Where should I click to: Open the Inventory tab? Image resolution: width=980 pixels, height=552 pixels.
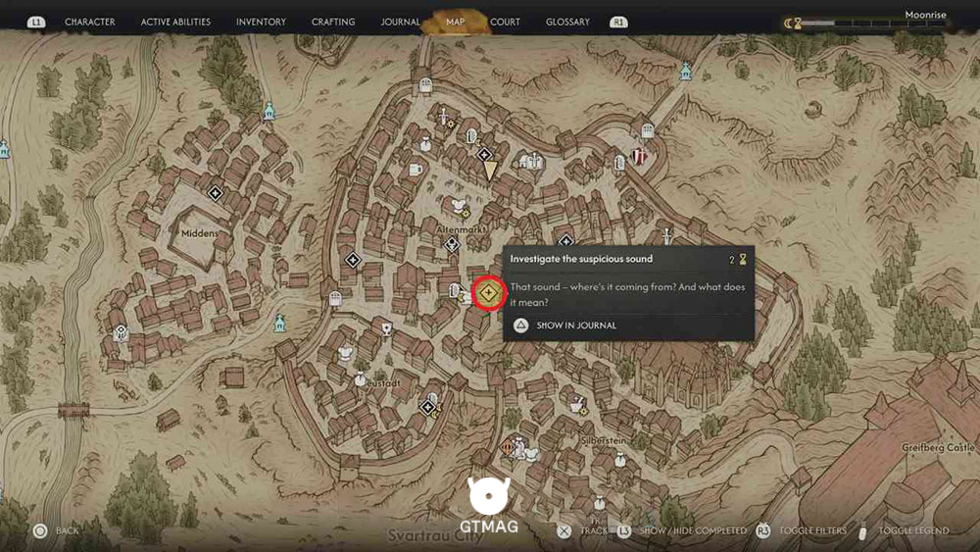click(261, 22)
